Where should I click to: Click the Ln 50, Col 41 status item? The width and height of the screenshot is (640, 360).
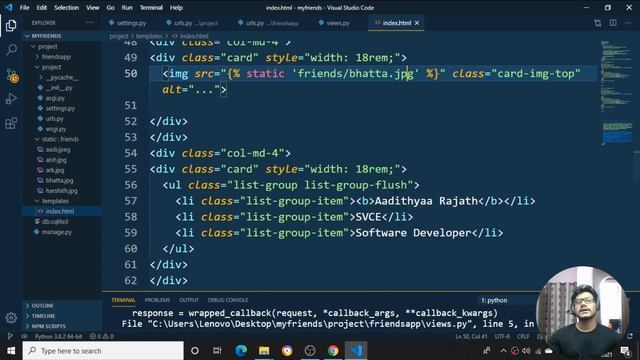471,336
